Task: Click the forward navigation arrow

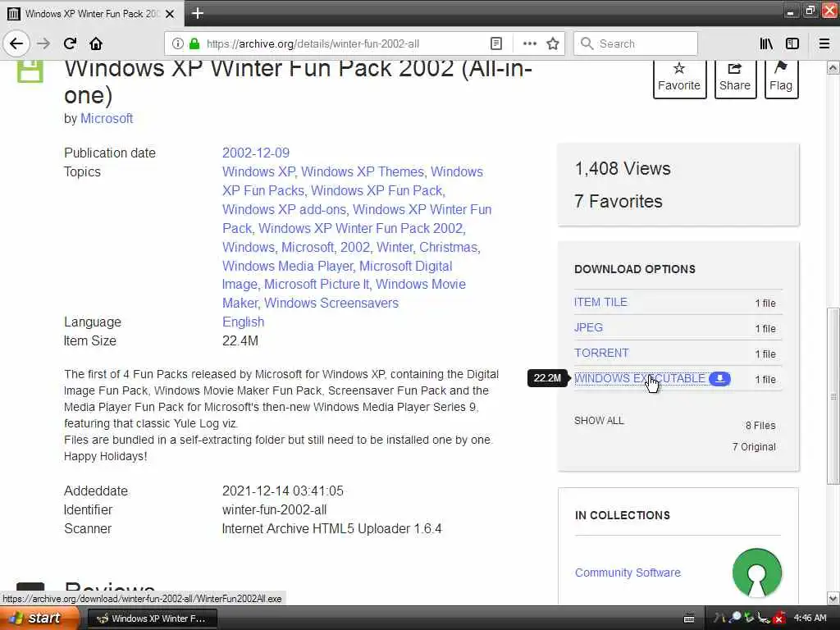Action: tap(43, 43)
